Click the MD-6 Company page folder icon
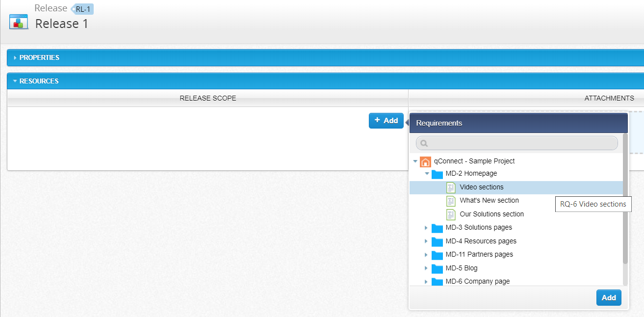Image resolution: width=644 pixels, height=317 pixels. click(437, 282)
